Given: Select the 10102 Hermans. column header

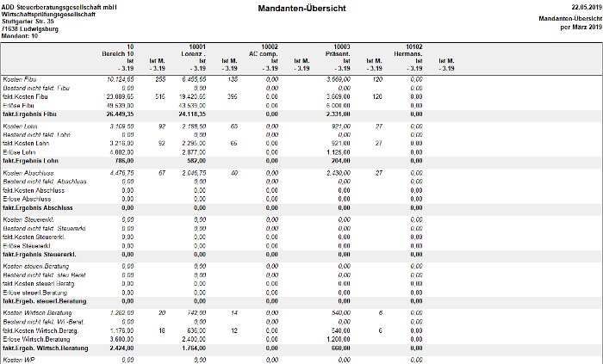Looking at the screenshot, I should (407, 50).
